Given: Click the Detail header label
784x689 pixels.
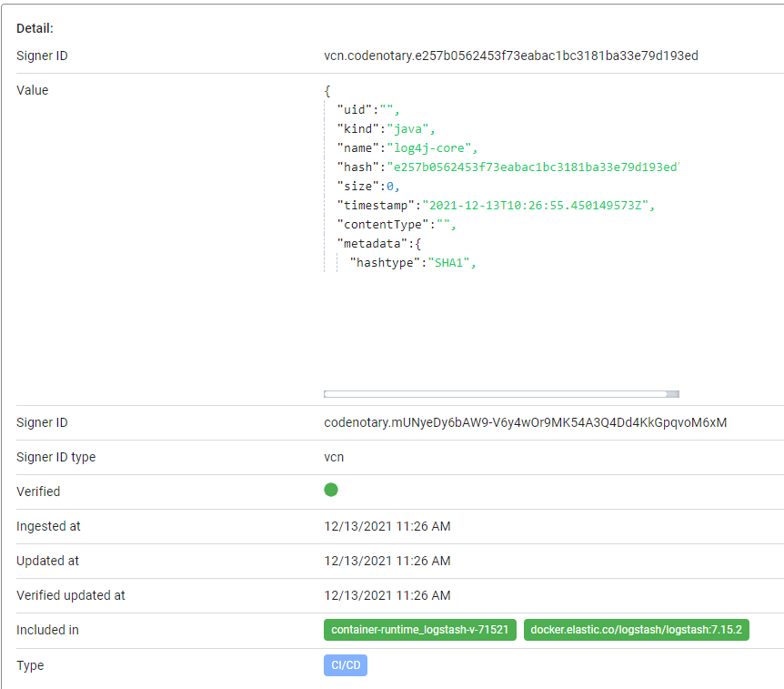Looking at the screenshot, I should click(32, 28).
